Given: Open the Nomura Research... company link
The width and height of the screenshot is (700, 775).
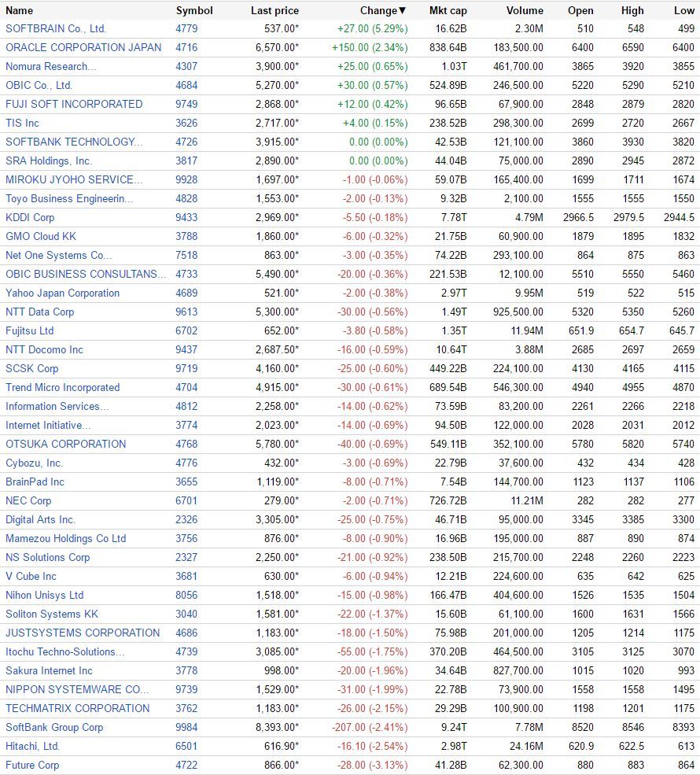Looking at the screenshot, I should pos(51,66).
